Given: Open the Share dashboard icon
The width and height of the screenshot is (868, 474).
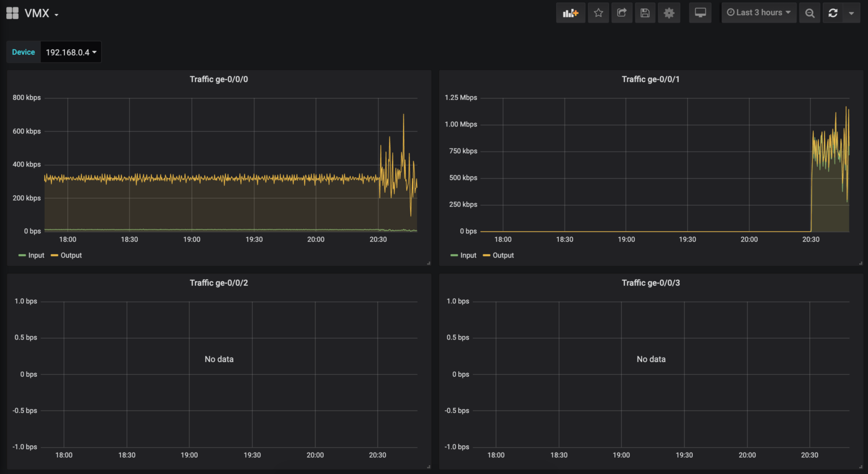Looking at the screenshot, I should [622, 12].
